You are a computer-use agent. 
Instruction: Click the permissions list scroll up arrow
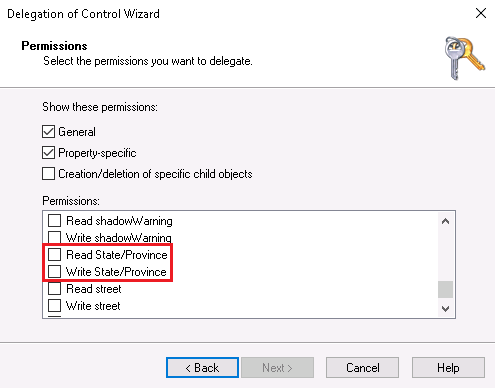point(445,221)
